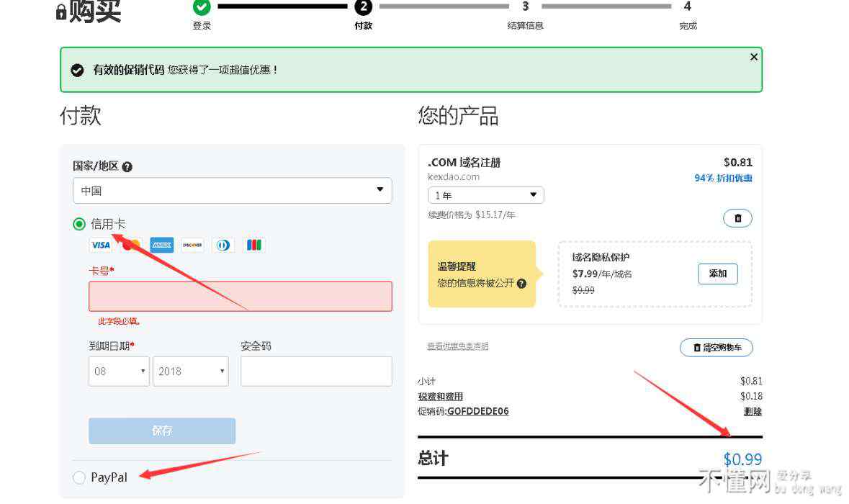Viewport: 849px width, 504px height.
Task: Click the 此字段必填 error message
Action: pyautogui.click(x=119, y=321)
